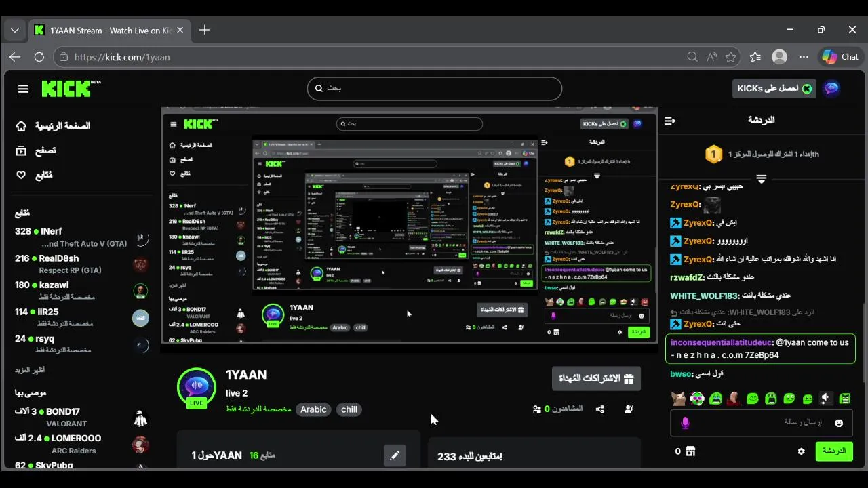
Task: Click the BOND17 avatar icon
Action: click(140, 419)
